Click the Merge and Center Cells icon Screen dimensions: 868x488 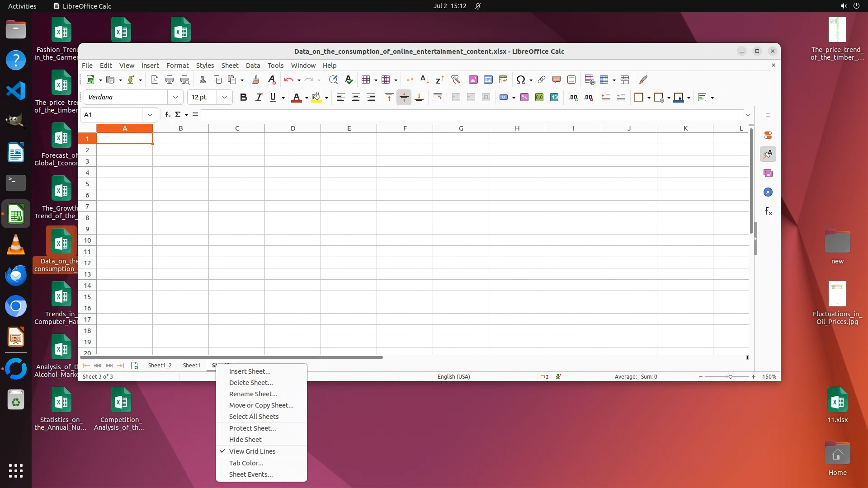tap(456, 97)
